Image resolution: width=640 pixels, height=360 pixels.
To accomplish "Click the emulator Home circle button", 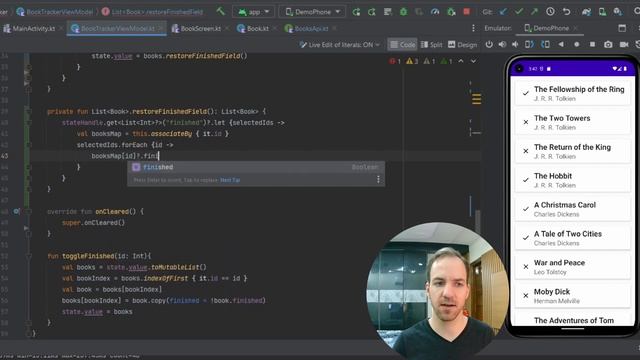I will point(576,44).
